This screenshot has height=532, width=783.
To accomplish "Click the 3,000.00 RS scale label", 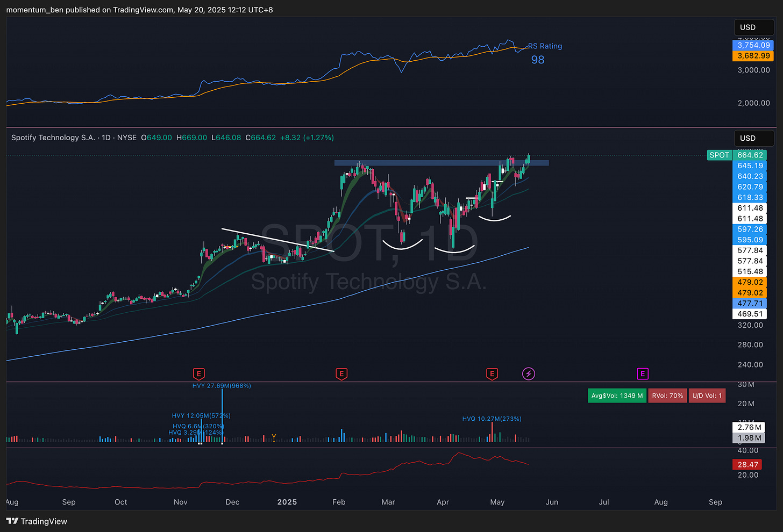I will tap(753, 70).
